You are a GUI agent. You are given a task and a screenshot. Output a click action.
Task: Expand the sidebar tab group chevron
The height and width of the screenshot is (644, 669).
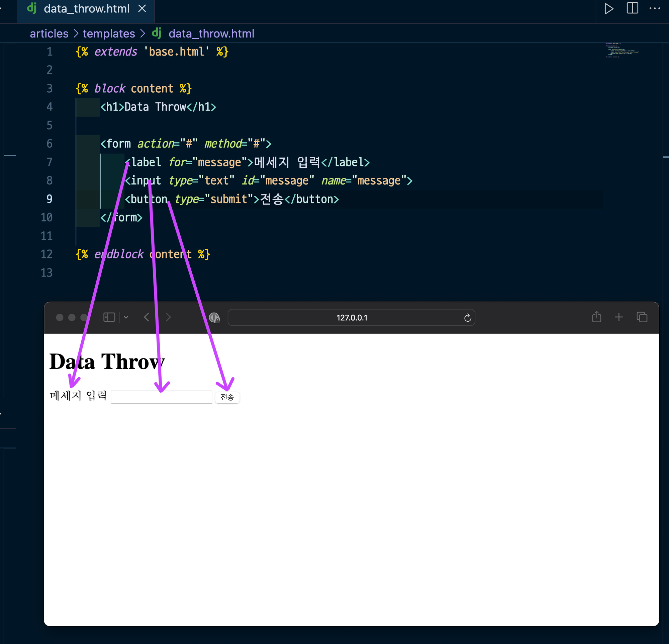point(126,317)
